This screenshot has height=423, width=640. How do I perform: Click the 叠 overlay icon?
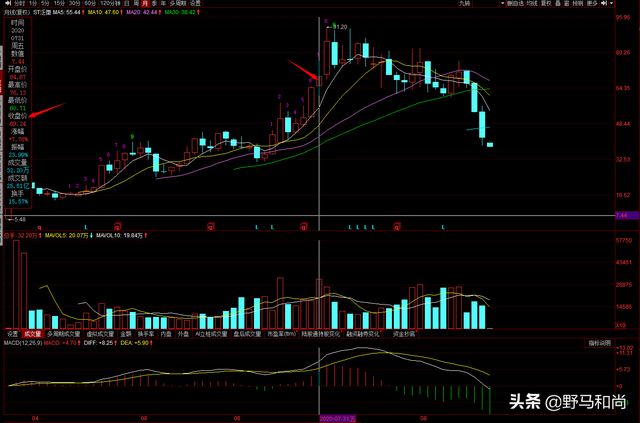pyautogui.click(x=558, y=3)
